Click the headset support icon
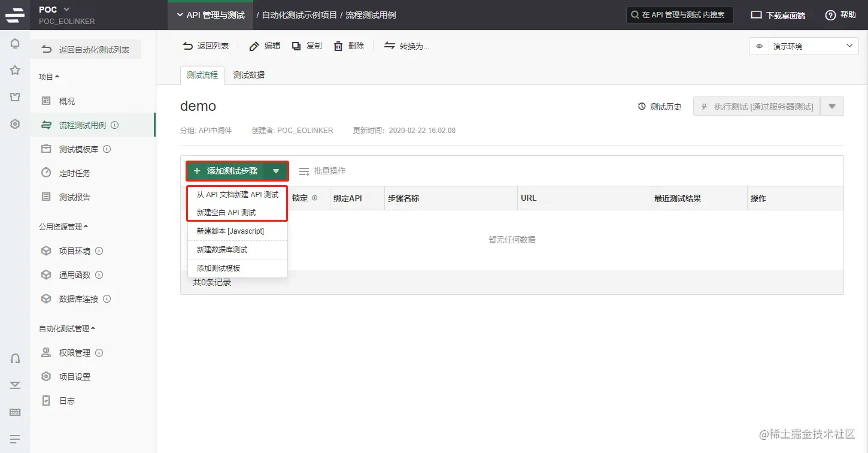The width and height of the screenshot is (868, 453). tap(15, 358)
